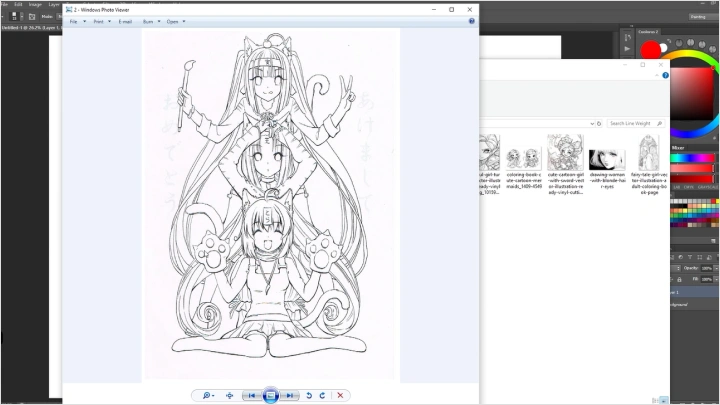This screenshot has height=405, width=720.
Task: Filter layers by adjustment layer icon
Action: click(681, 257)
